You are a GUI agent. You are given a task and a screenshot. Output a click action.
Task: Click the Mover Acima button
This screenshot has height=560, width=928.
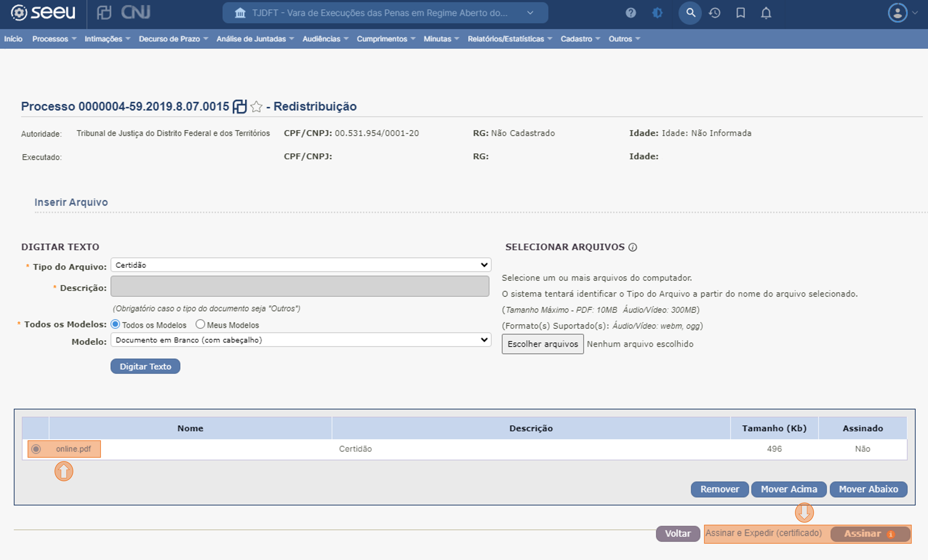tap(789, 489)
